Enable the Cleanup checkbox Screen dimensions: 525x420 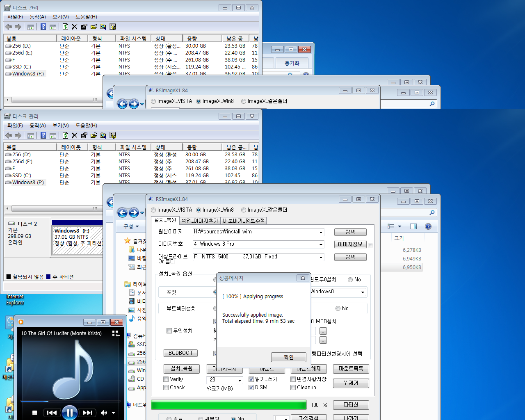tap(293, 387)
